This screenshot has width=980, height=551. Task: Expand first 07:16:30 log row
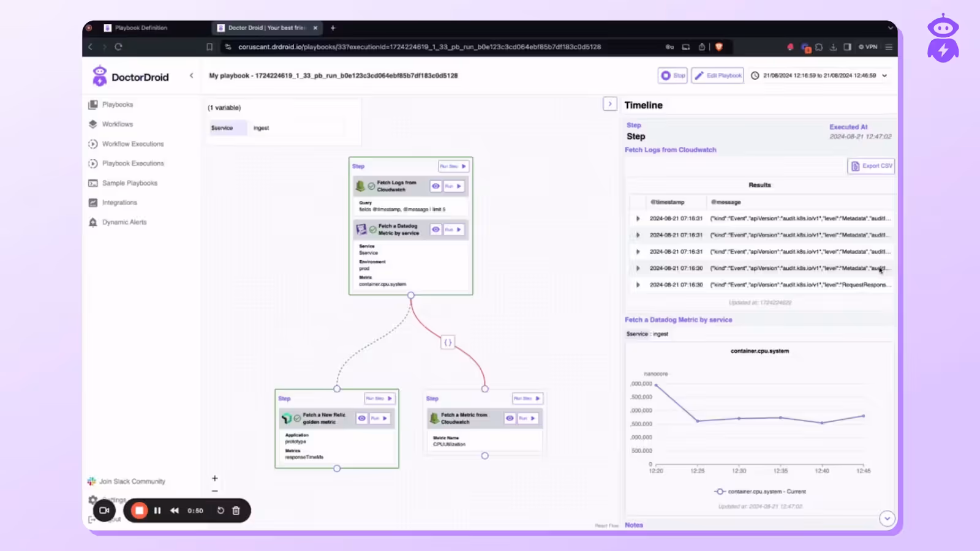click(638, 268)
